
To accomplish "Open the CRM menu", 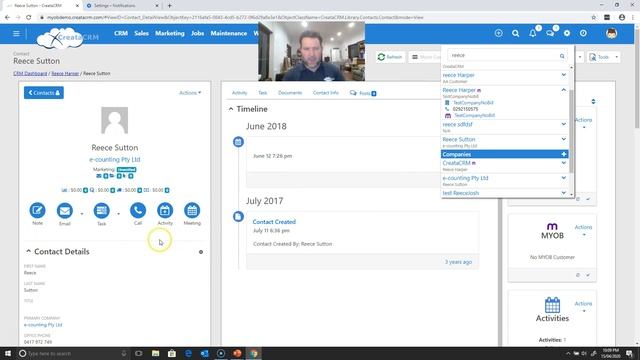I will (x=121, y=33).
